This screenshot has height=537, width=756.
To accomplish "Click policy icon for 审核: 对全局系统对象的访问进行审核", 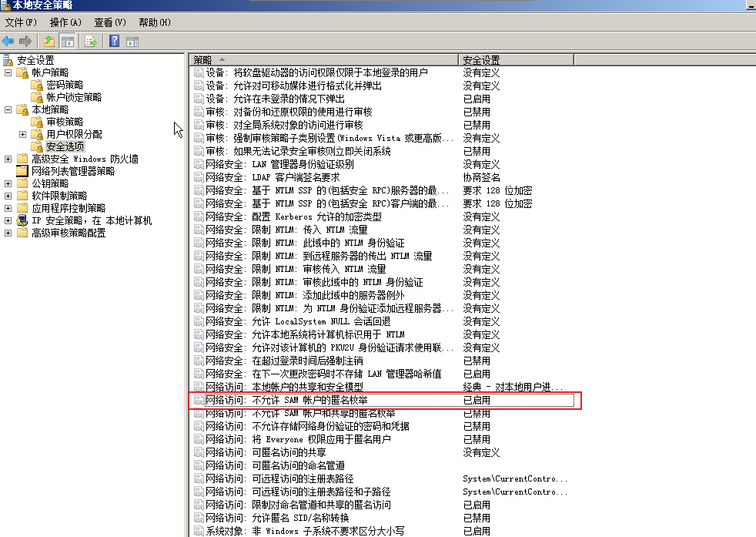I will [x=199, y=125].
